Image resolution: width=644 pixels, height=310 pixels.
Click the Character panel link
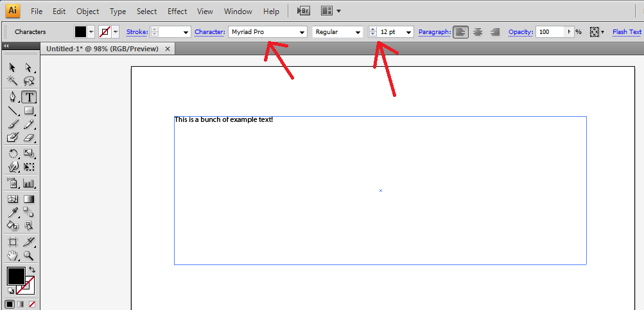(210, 32)
